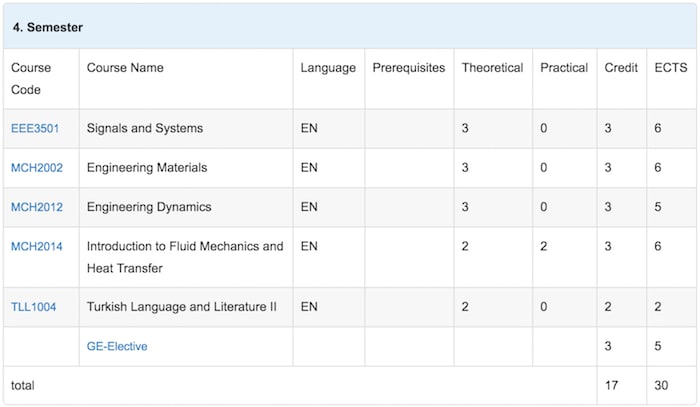Select Turkish Language and Literature II text
700x407 pixels.
pos(181,307)
